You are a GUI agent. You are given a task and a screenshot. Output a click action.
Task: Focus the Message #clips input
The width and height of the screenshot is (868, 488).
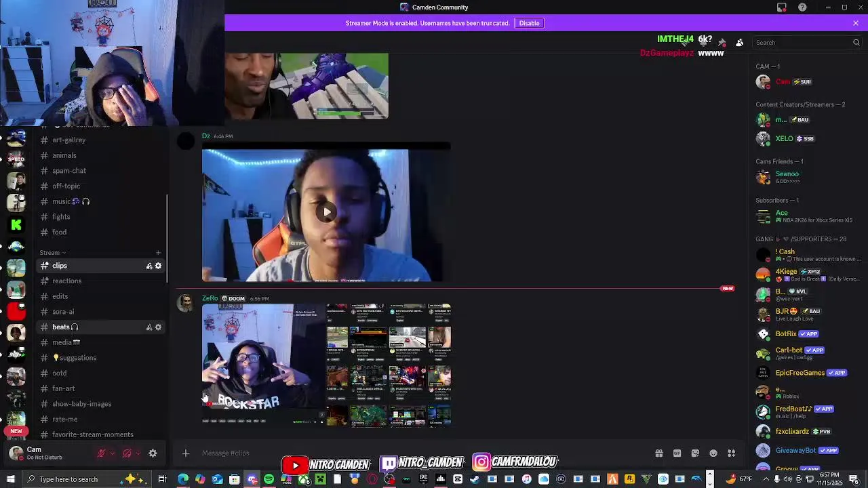tap(414, 453)
